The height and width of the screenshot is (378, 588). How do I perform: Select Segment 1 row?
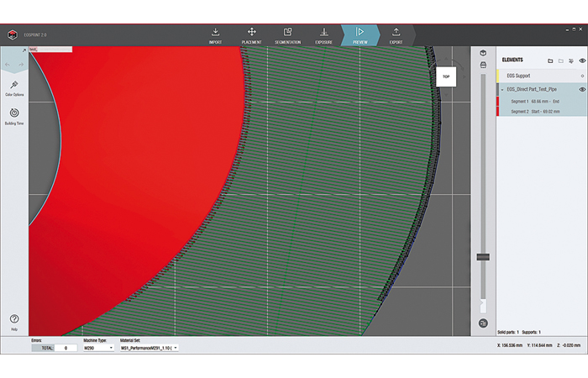coord(542,102)
